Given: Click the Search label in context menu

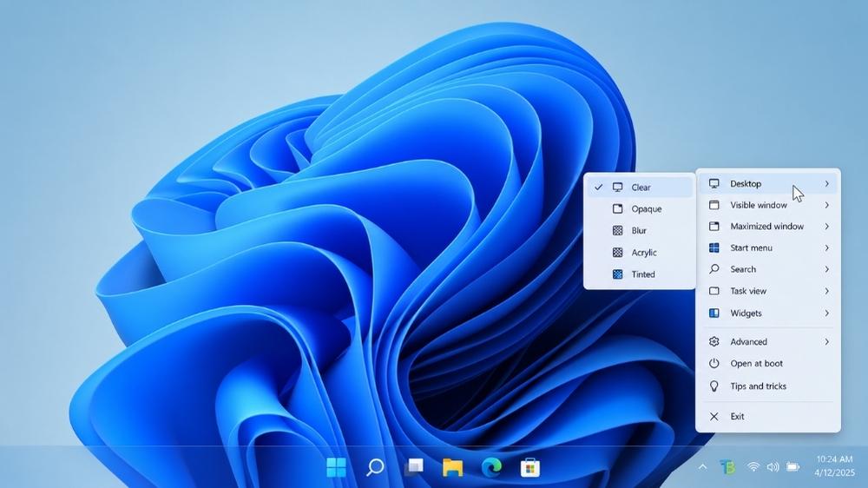Looking at the screenshot, I should (743, 268).
